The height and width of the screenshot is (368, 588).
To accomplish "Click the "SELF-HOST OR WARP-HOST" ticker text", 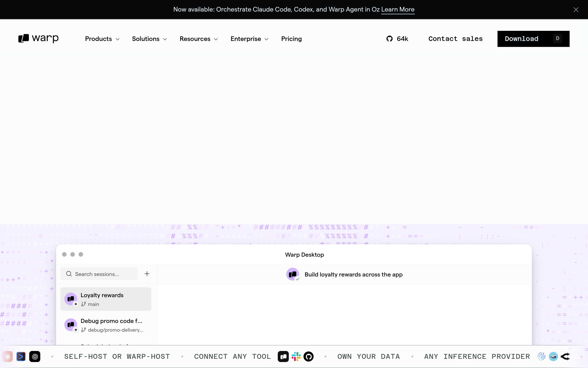I will [x=117, y=356].
